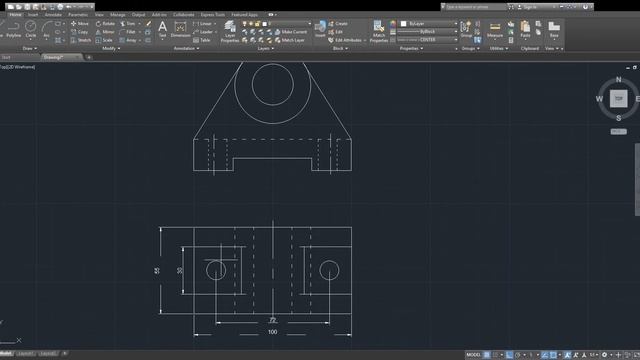Open the Start file tab
The height and width of the screenshot is (360, 640).
[6, 58]
